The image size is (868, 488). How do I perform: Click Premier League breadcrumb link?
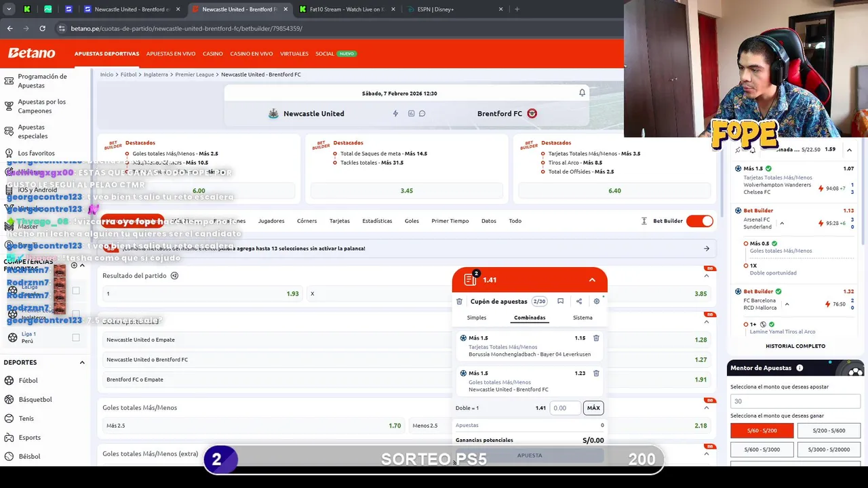point(195,75)
